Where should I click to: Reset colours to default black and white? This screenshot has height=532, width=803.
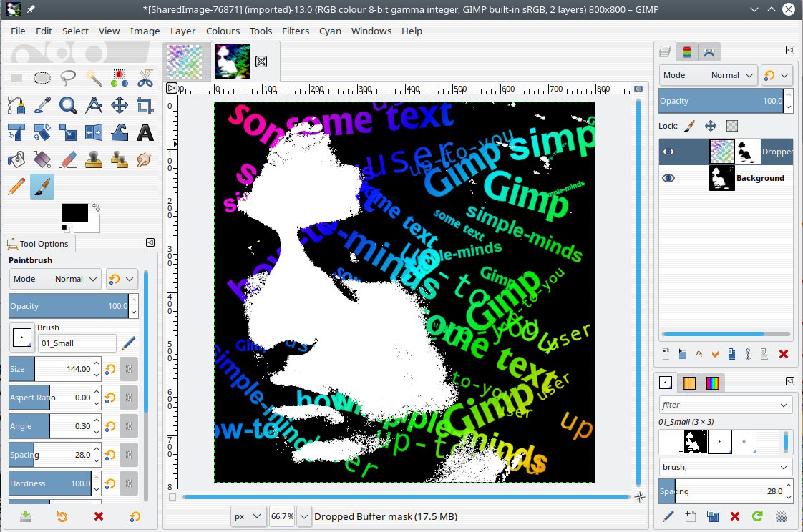(x=64, y=227)
